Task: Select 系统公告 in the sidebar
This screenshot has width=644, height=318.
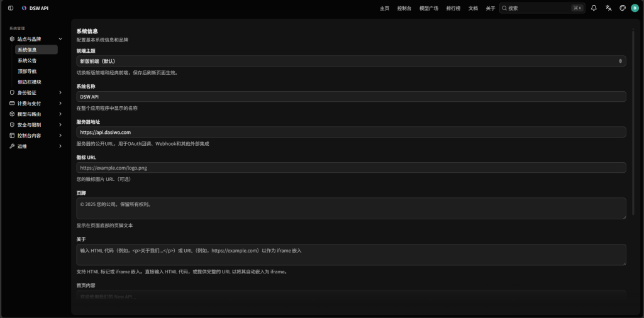Action: pyautogui.click(x=36, y=60)
